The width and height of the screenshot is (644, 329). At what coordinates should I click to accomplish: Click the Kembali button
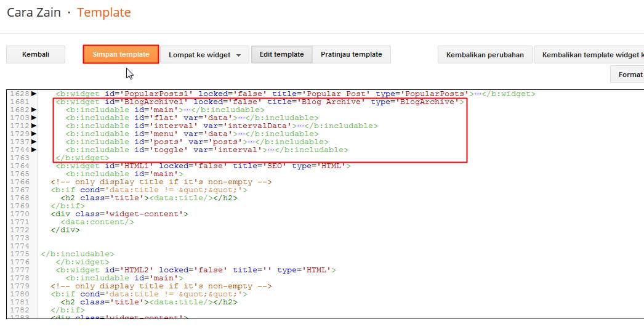tap(36, 54)
